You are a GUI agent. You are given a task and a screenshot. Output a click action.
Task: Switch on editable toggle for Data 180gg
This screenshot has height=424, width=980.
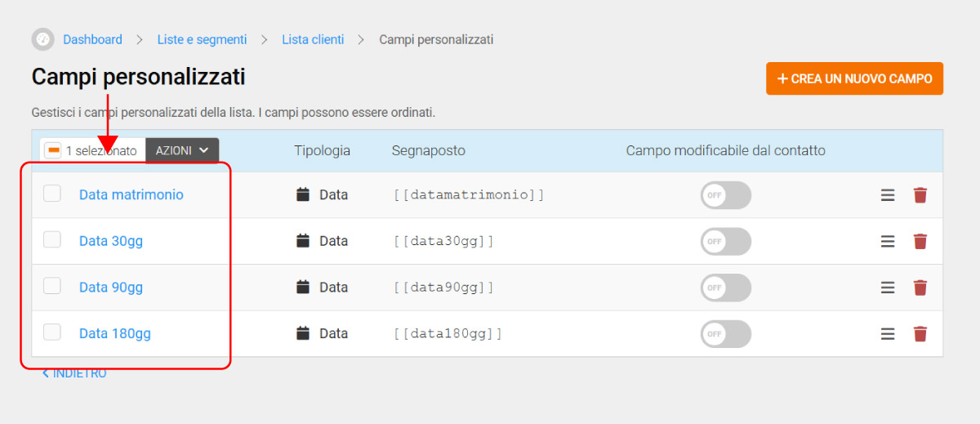(x=725, y=333)
